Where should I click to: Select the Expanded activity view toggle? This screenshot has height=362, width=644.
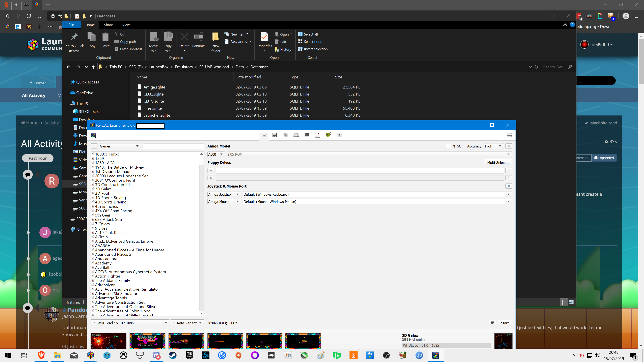[604, 158]
